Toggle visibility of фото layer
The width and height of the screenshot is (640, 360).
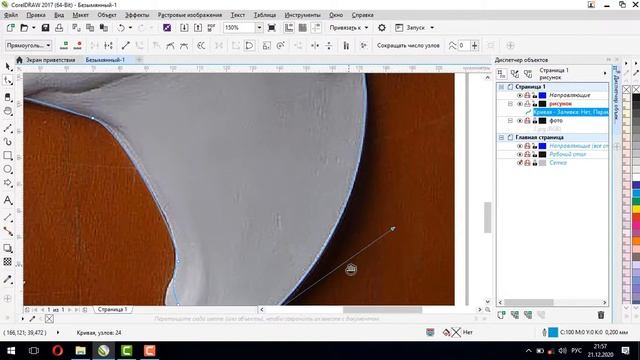point(520,121)
